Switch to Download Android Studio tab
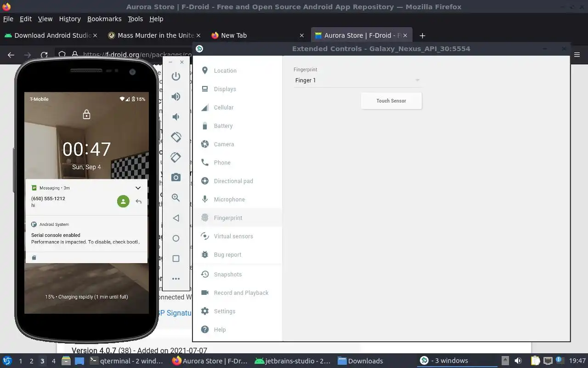588x368 pixels. (x=51, y=35)
